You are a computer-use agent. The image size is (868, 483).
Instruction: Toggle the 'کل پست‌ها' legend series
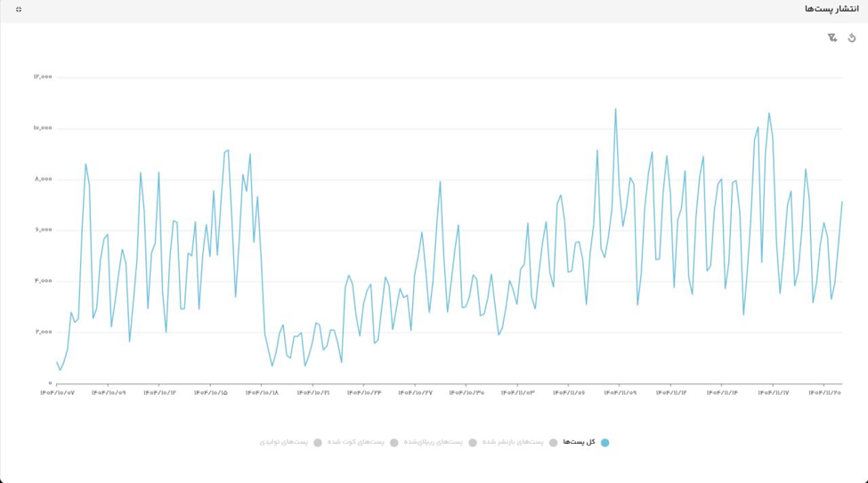(586, 442)
